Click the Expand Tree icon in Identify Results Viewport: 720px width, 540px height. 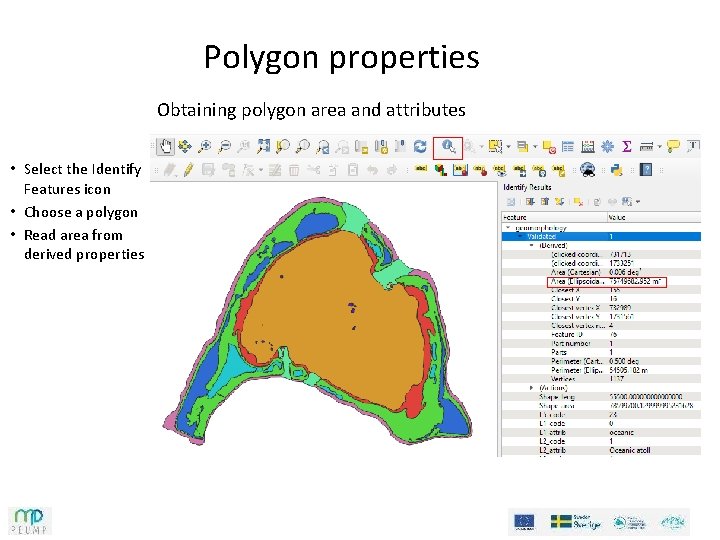(x=530, y=202)
